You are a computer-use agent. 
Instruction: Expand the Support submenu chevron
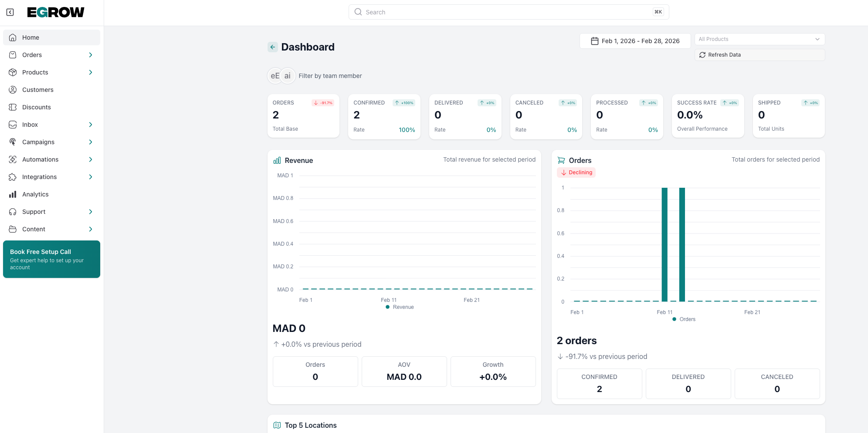[x=91, y=212]
